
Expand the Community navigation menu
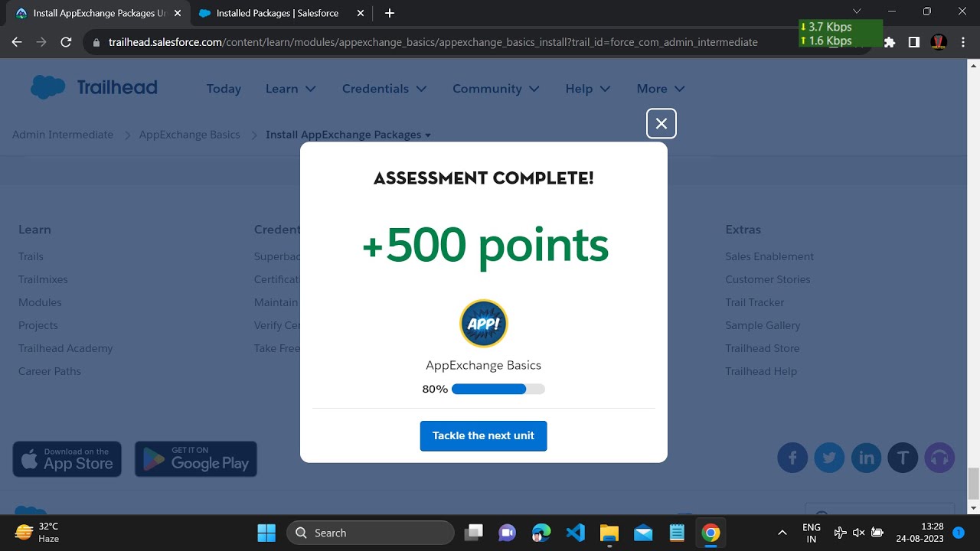pyautogui.click(x=496, y=89)
